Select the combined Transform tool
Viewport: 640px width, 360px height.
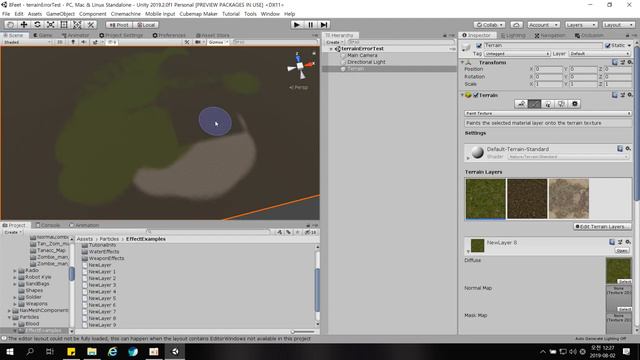[77, 25]
